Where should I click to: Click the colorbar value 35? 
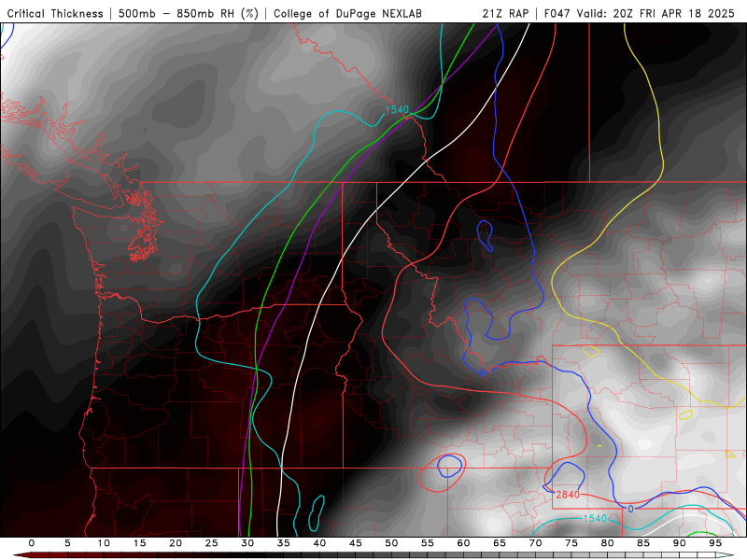click(284, 543)
